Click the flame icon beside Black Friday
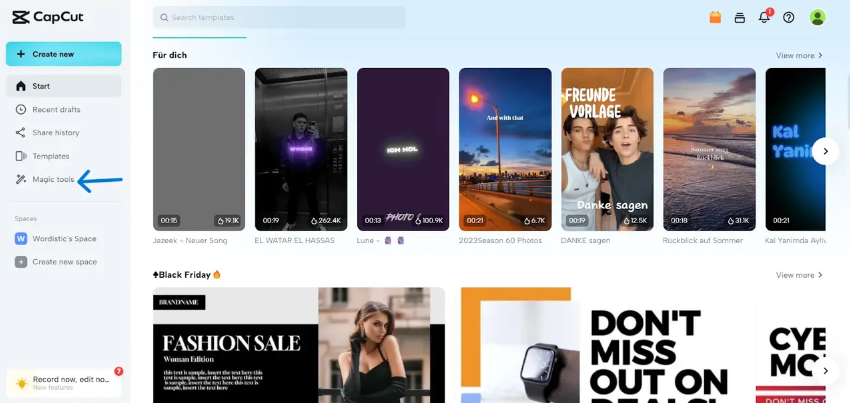Screen dimensions: 850x403 pos(217,274)
